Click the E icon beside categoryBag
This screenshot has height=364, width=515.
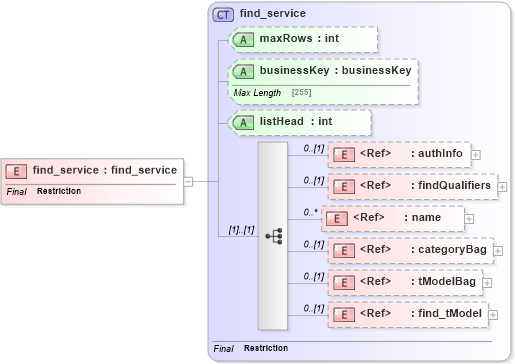(344, 251)
